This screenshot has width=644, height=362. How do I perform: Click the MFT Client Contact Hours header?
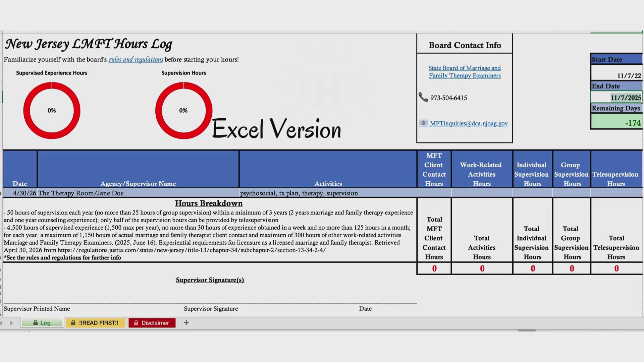tap(434, 169)
